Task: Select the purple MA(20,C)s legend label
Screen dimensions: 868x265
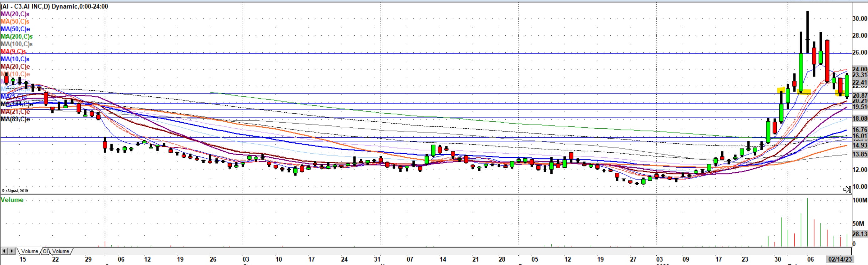Action: pos(15,14)
